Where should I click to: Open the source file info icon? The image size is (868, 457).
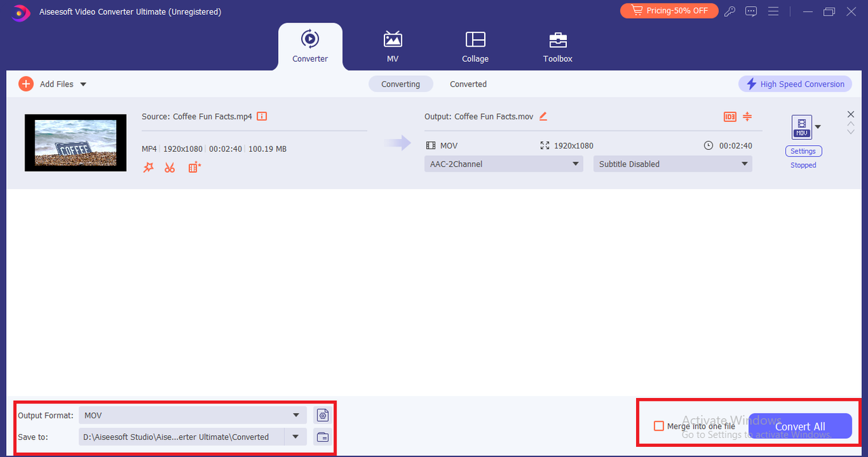[x=262, y=116]
